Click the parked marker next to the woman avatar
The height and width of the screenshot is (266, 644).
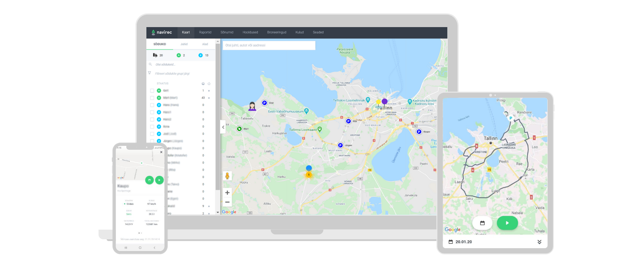point(265,103)
